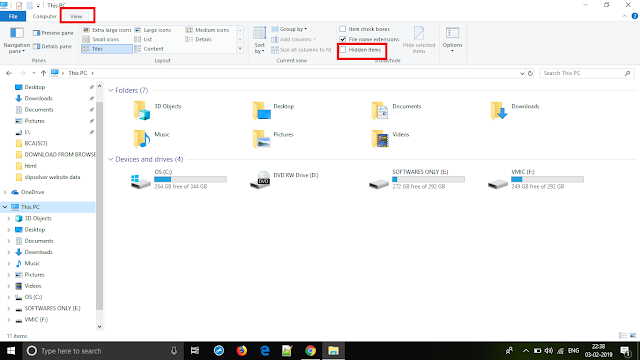Toggle the Details pane

pyautogui.click(x=52, y=47)
